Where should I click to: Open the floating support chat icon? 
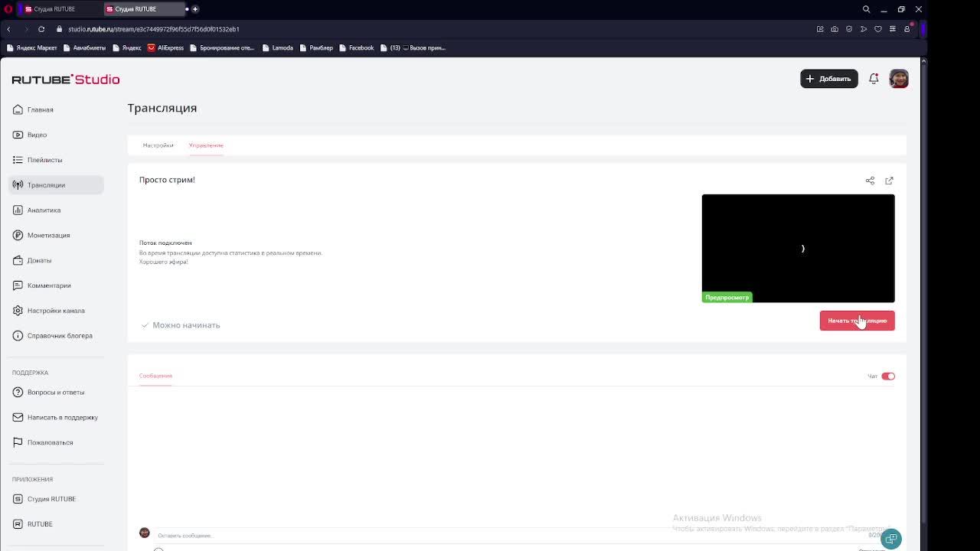click(x=891, y=539)
